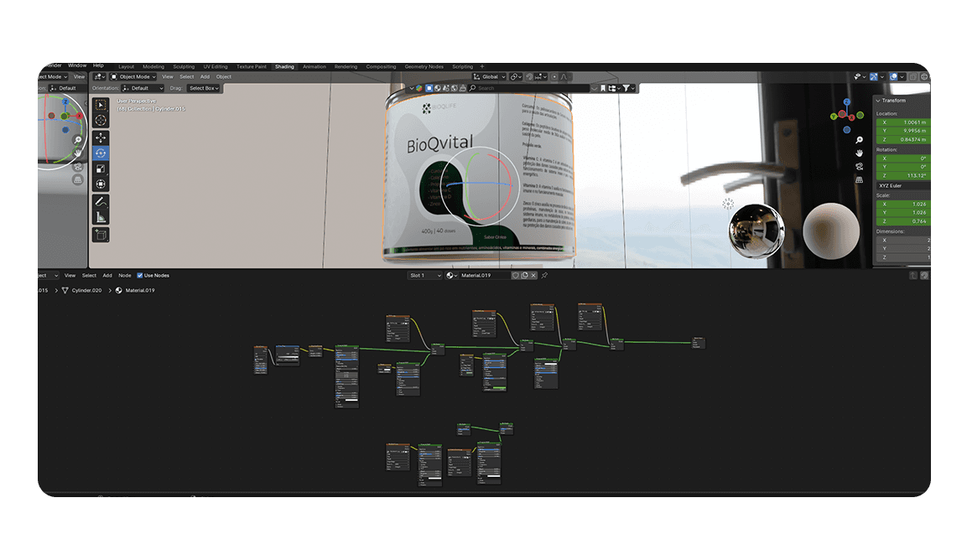Switch to the Geometry Nodes workspace tab
Viewport: 967px width, 560px height.
coord(424,66)
